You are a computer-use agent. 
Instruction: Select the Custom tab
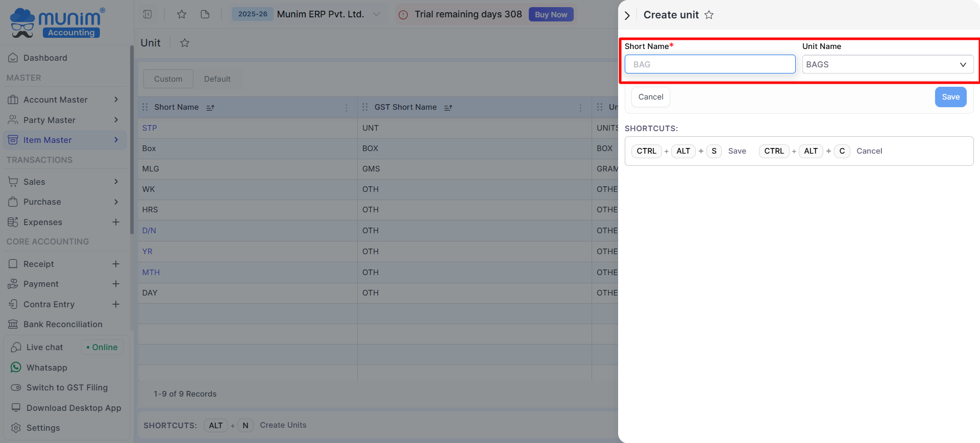(x=168, y=79)
